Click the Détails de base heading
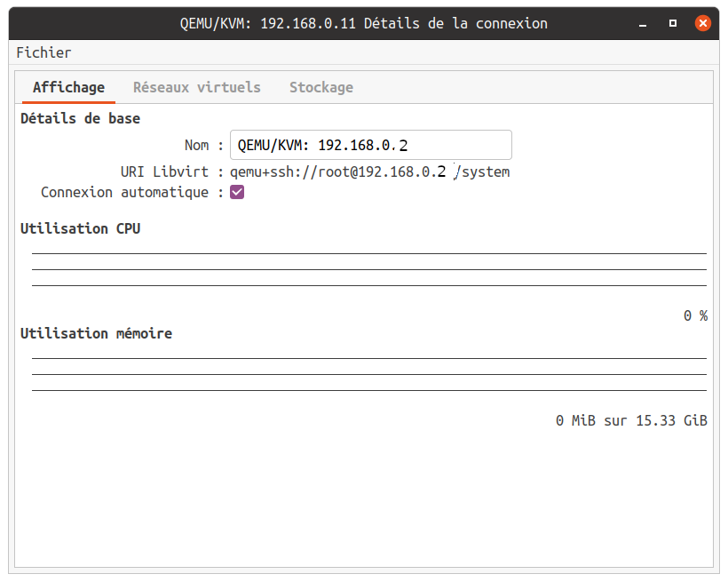The width and height of the screenshot is (728, 582). [80, 118]
